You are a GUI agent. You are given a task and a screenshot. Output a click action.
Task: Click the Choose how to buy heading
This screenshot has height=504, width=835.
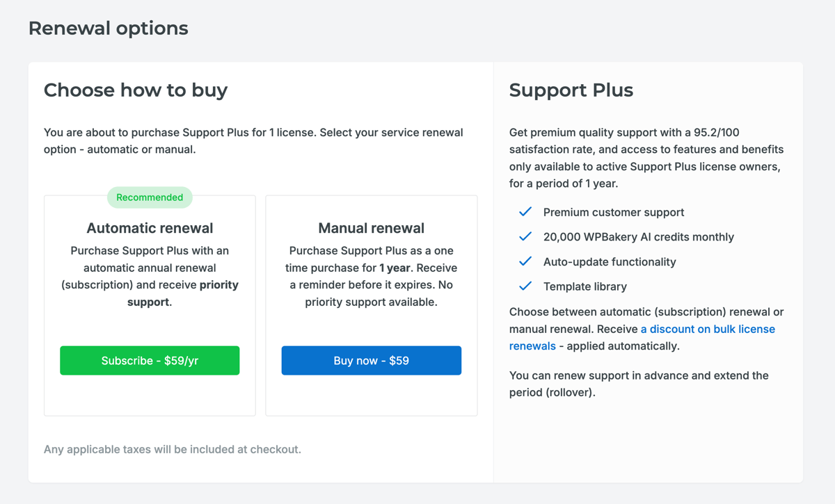(136, 90)
